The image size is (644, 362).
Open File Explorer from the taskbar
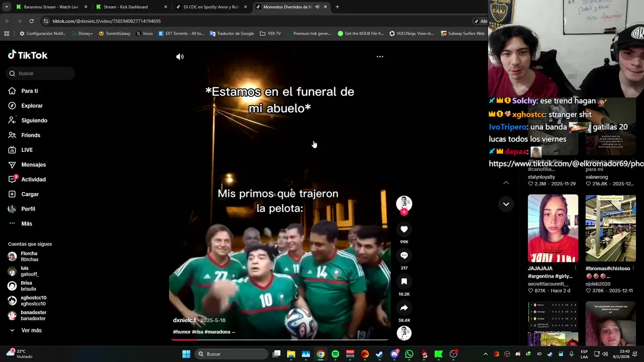point(291,354)
